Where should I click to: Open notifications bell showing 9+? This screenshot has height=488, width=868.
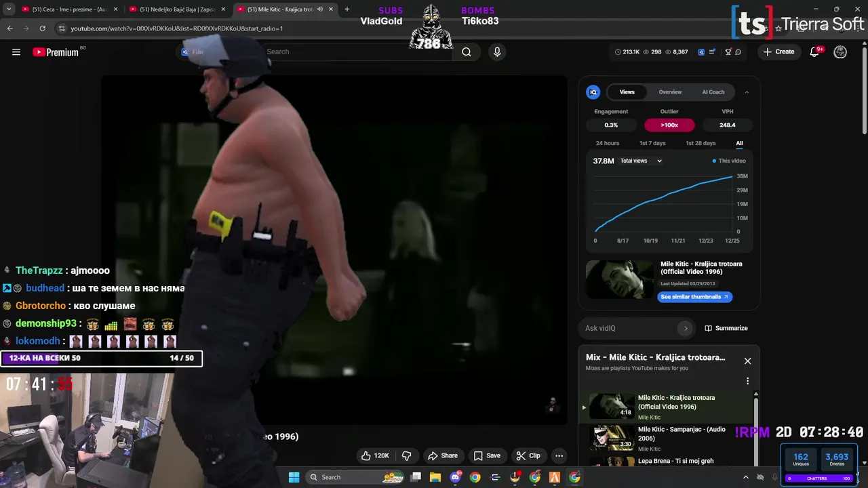(x=815, y=52)
